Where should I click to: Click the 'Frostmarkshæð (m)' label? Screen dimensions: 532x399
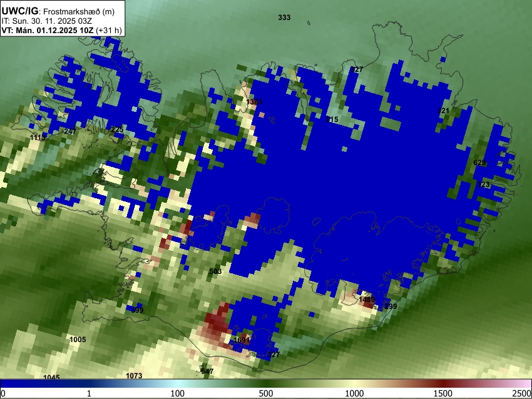click(79, 12)
